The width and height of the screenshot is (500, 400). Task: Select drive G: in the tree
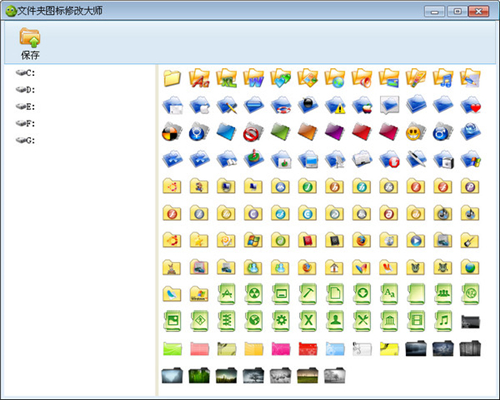(26, 140)
